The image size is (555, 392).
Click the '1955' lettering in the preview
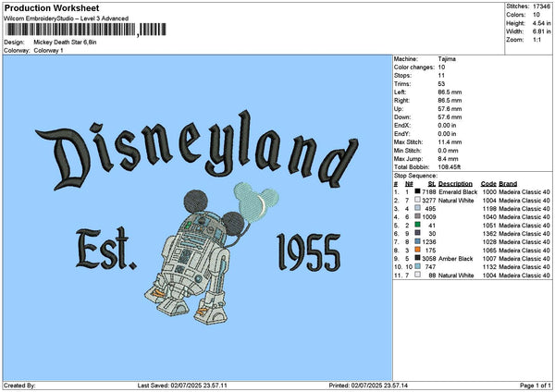pyautogui.click(x=309, y=252)
